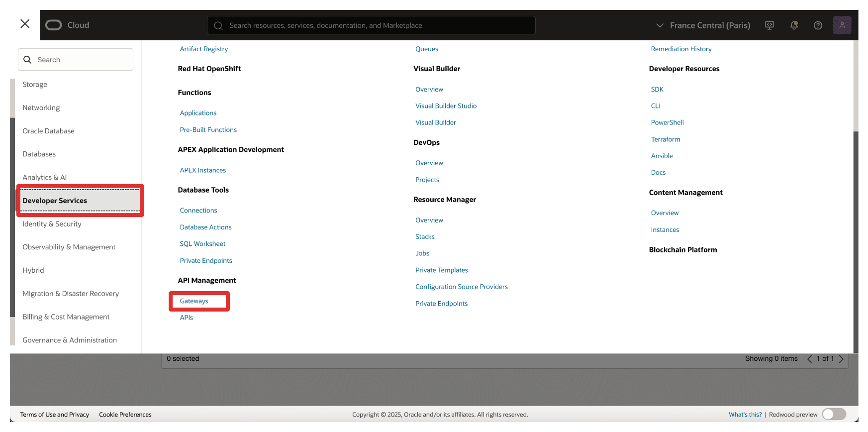Go to next page with right chevron
Image resolution: width=868 pixels, height=432 pixels.
841,359
